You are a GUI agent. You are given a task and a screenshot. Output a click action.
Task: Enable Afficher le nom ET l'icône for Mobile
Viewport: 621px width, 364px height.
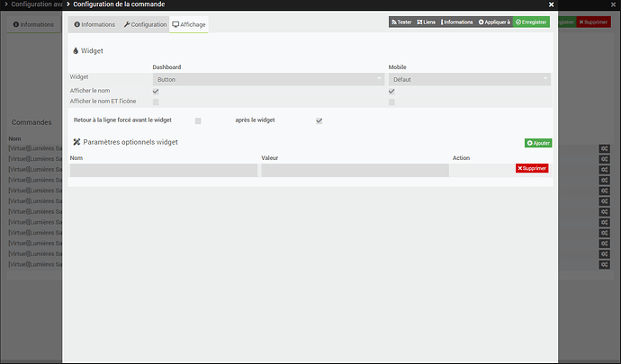[x=391, y=102]
